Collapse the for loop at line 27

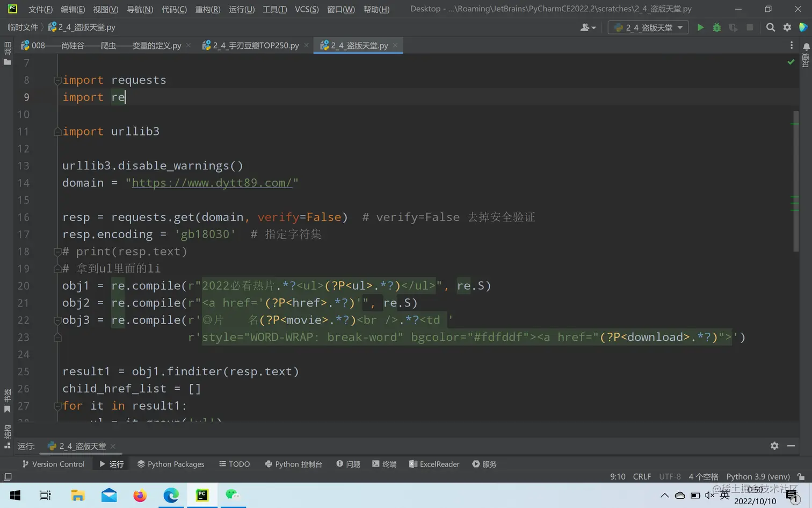pos(57,406)
